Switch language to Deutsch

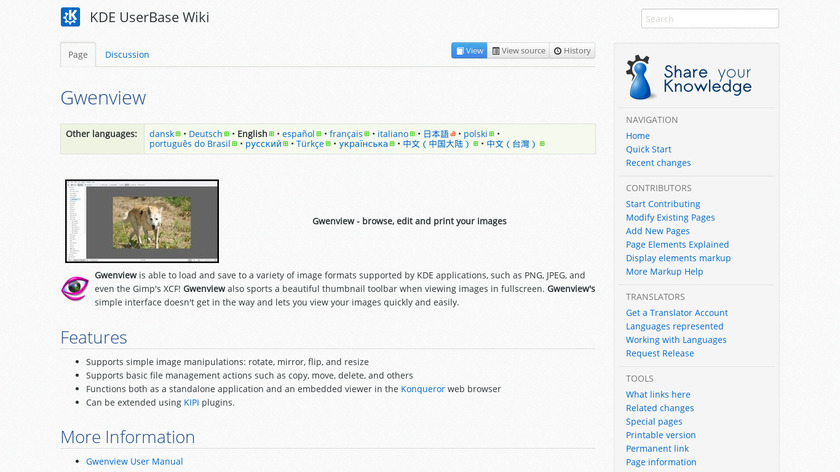coord(205,134)
